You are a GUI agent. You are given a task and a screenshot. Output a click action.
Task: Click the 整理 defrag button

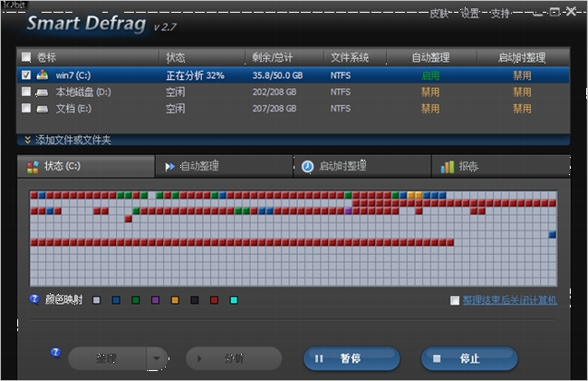click(107, 358)
